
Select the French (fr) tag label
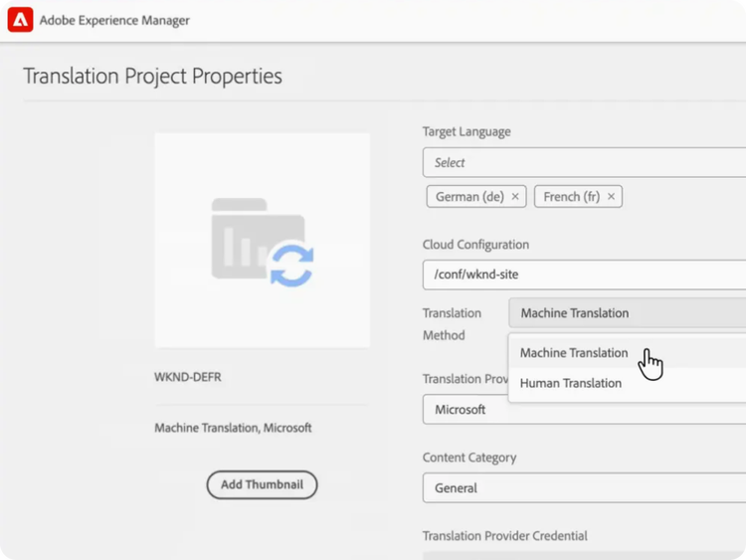click(572, 197)
